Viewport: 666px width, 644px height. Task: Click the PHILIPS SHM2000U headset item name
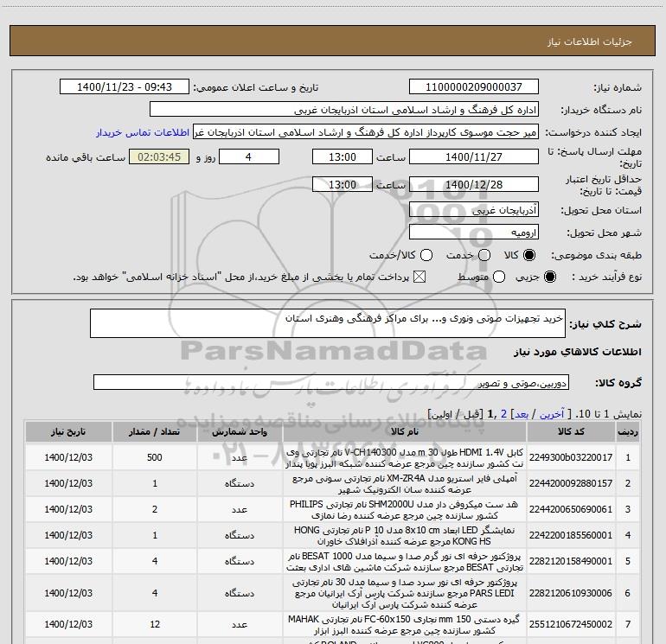(405, 510)
